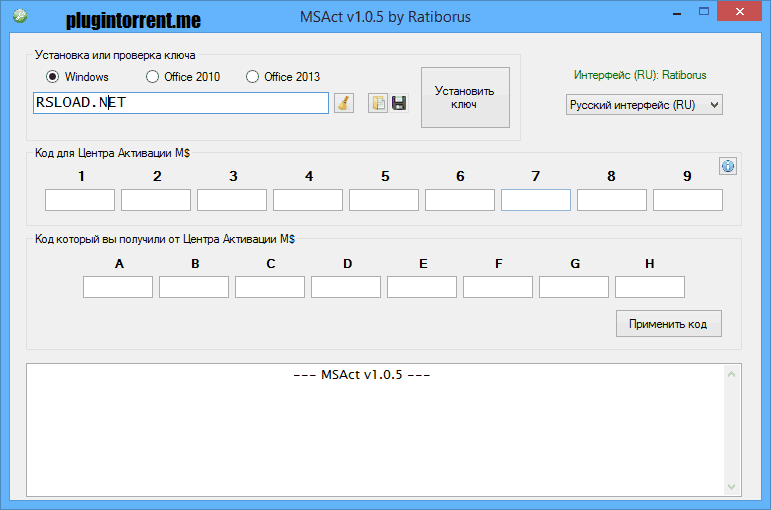Click activation code field 5
The height and width of the screenshot is (510, 771).
click(x=384, y=200)
